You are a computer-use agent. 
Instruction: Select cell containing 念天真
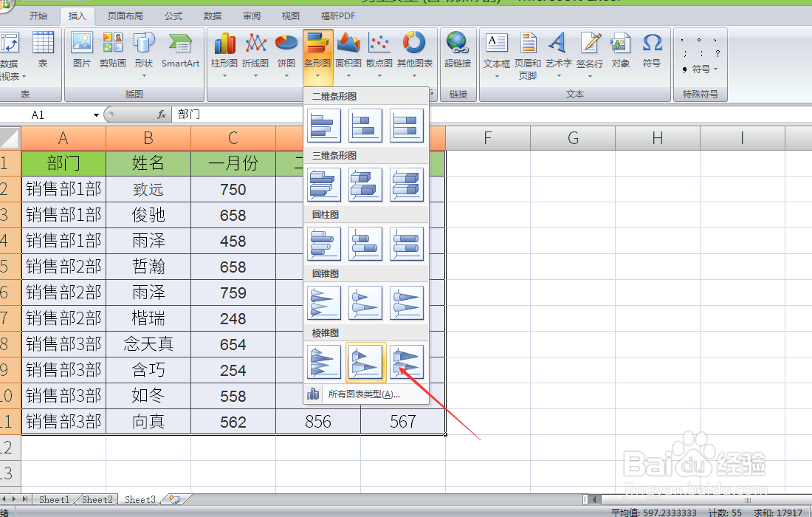click(x=148, y=344)
